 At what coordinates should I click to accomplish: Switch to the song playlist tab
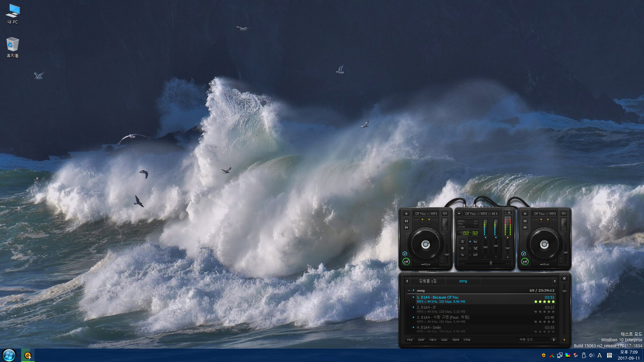click(x=463, y=281)
